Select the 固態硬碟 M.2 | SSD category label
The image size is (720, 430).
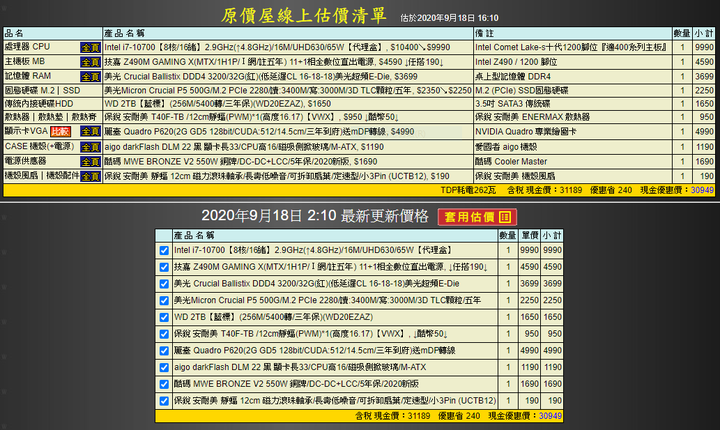(x=42, y=91)
